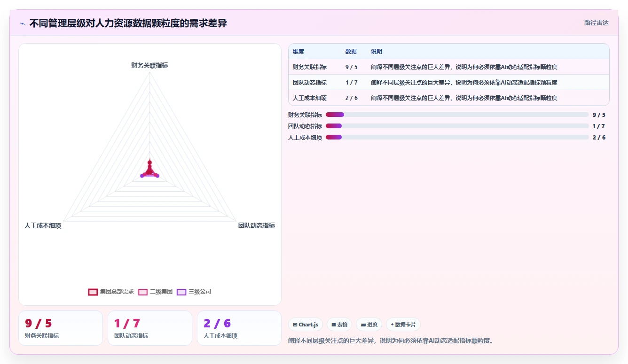This screenshot has width=628, height=364.
Task: Toggle 集团总部需求 legend swatch
Action: (93, 292)
